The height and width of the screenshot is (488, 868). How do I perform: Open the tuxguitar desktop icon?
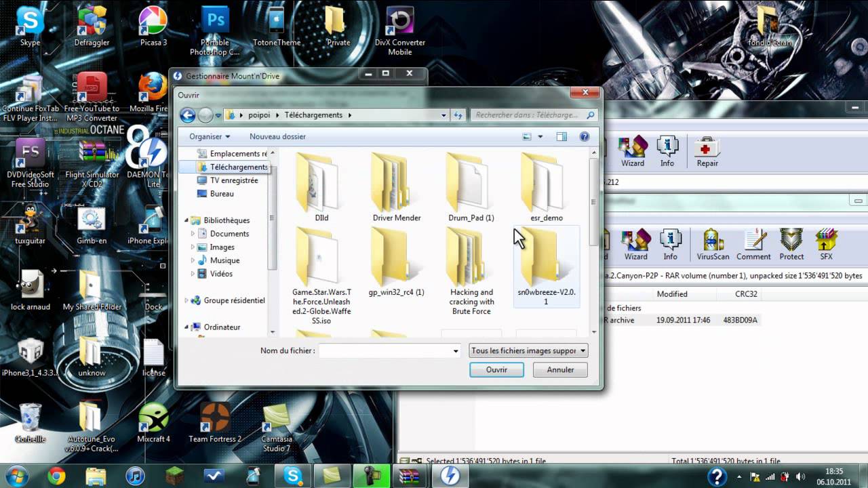[x=30, y=224]
